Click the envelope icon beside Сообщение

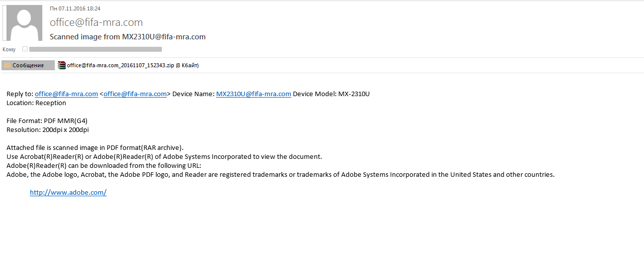click(x=7, y=65)
